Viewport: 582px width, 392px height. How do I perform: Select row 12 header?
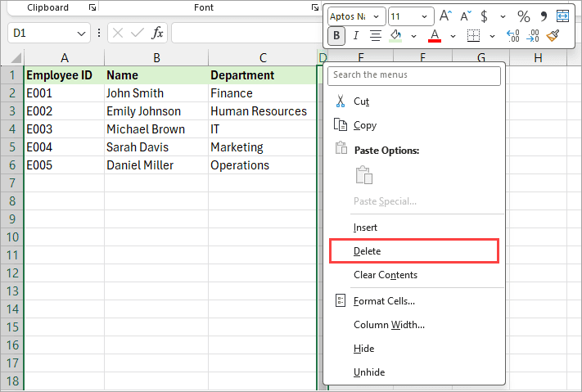(12, 273)
